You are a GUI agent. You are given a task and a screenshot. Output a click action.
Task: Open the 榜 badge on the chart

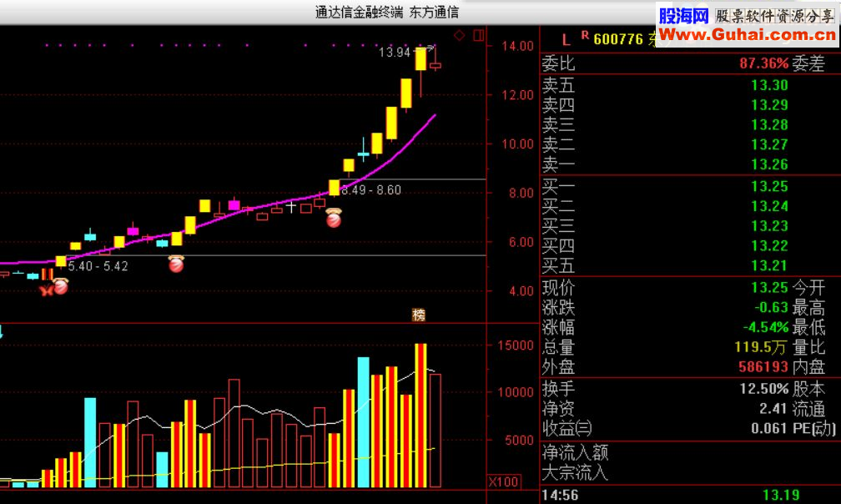tap(418, 315)
